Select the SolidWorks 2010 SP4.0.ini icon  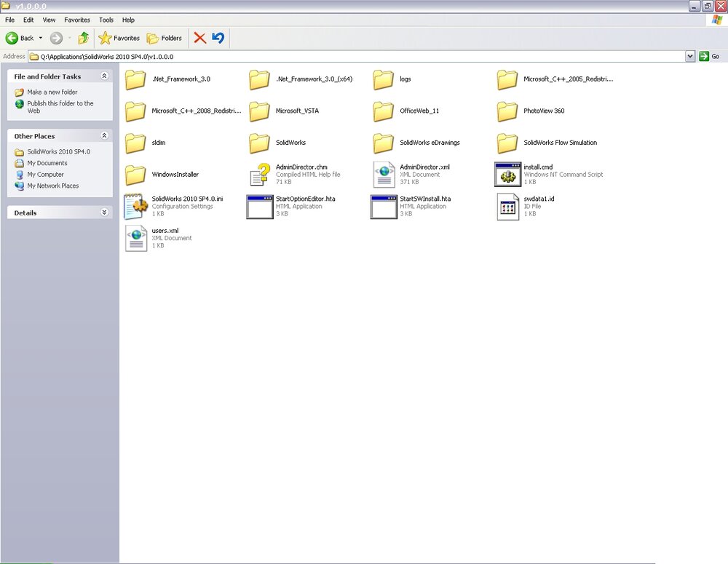135,207
